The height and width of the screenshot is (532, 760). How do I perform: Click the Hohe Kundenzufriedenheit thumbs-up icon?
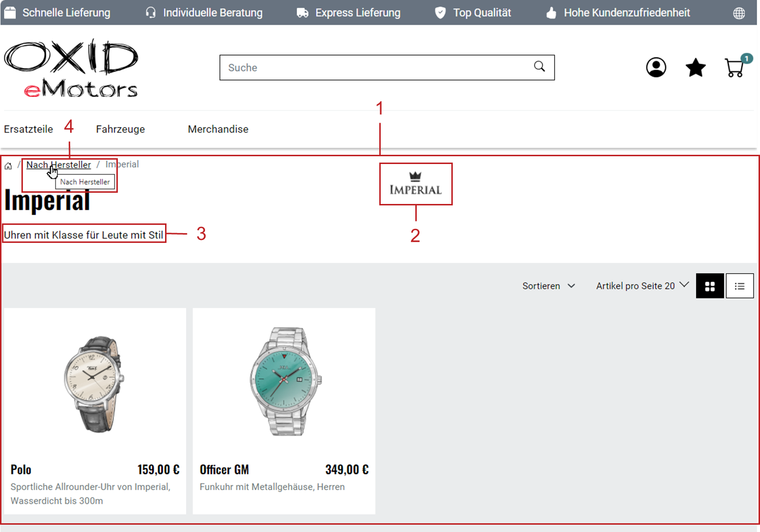pyautogui.click(x=551, y=13)
